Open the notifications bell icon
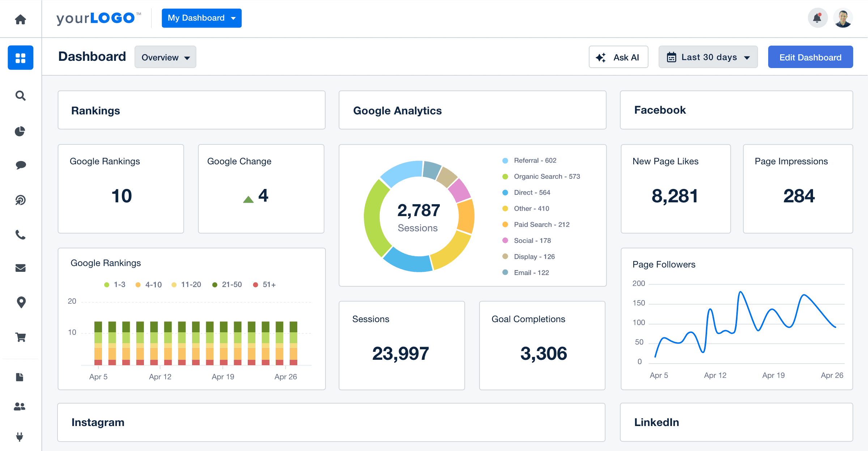Viewport: 868px width, 451px height. tap(817, 18)
